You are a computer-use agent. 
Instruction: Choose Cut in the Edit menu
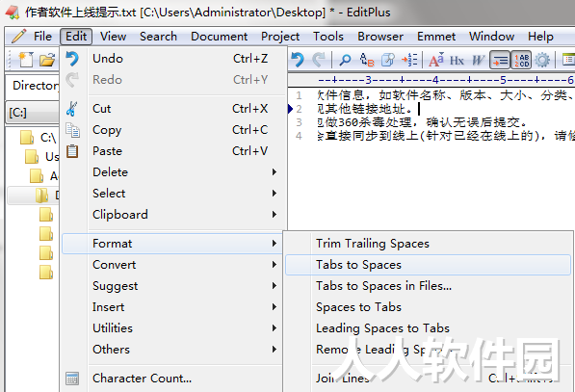(173, 109)
